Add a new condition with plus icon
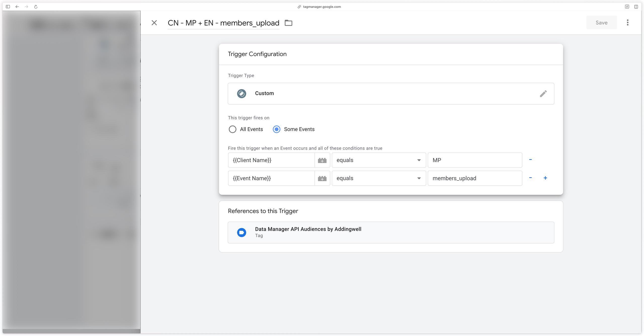This screenshot has height=336, width=644. [x=545, y=178]
